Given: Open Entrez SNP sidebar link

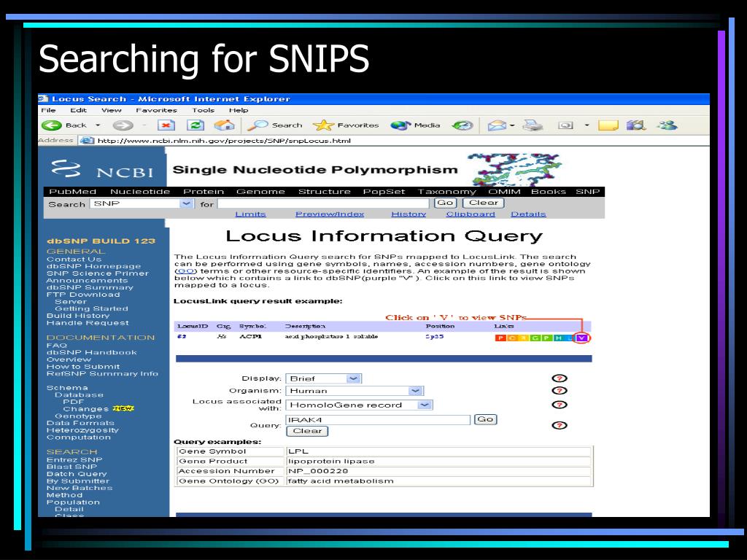Looking at the screenshot, I should coord(74,460).
